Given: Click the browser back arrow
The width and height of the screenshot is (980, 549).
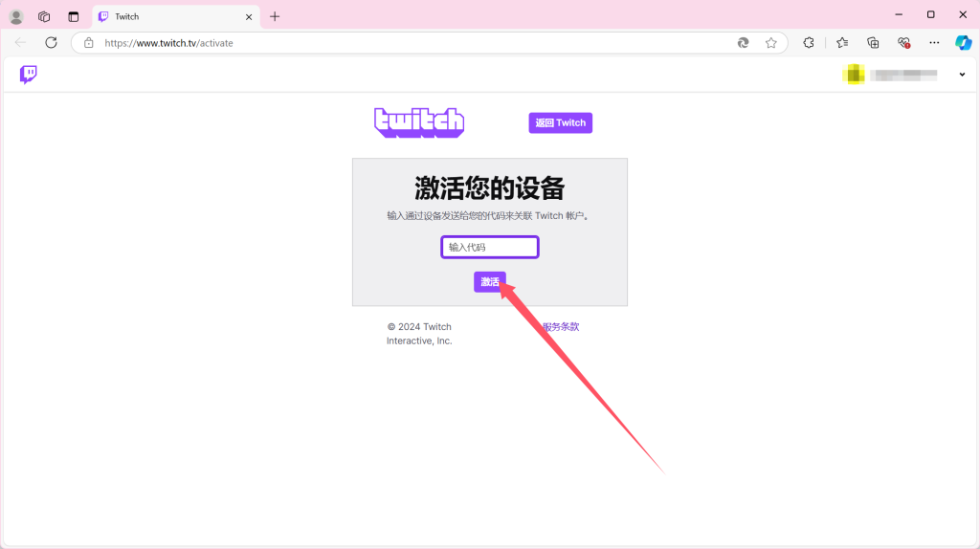Looking at the screenshot, I should (21, 42).
